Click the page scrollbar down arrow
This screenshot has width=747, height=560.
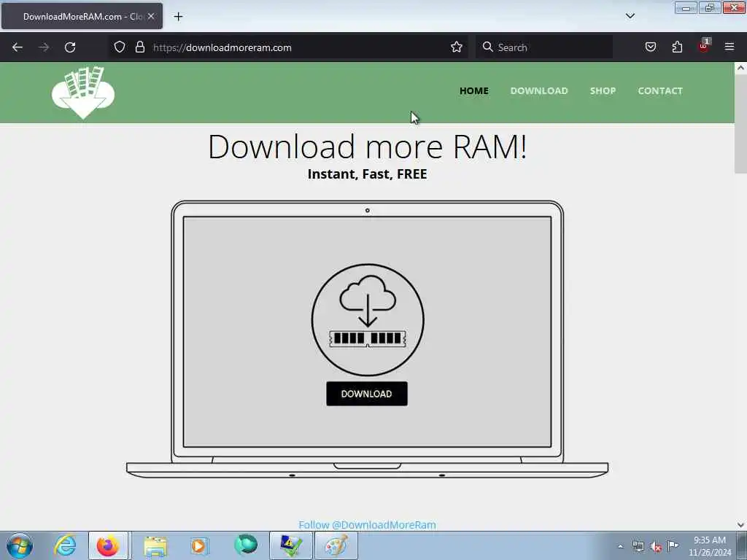click(740, 525)
